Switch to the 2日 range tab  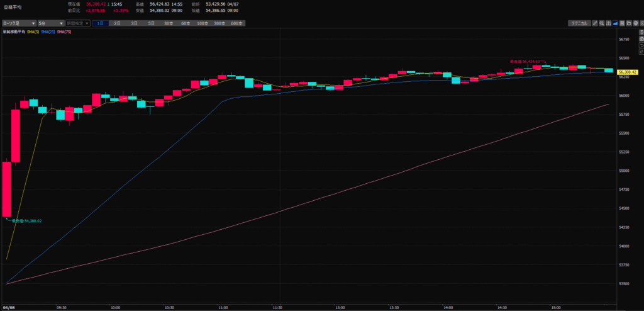[x=118, y=23]
